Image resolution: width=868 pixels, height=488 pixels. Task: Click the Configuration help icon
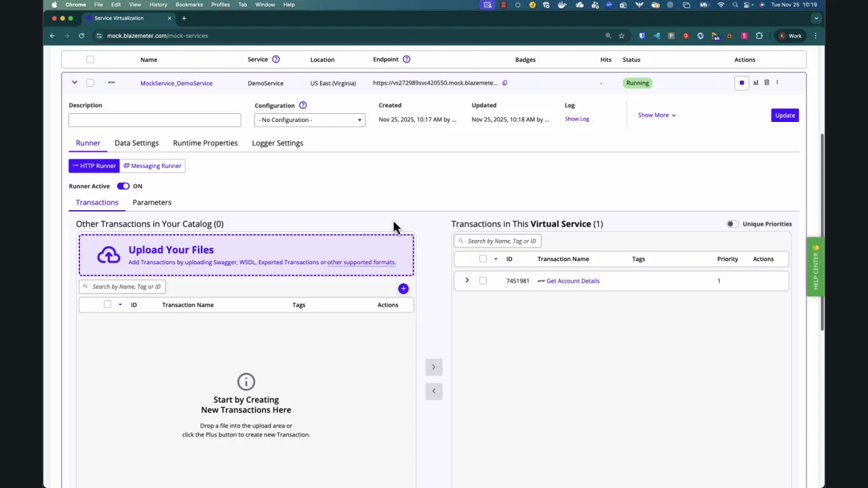(x=303, y=106)
